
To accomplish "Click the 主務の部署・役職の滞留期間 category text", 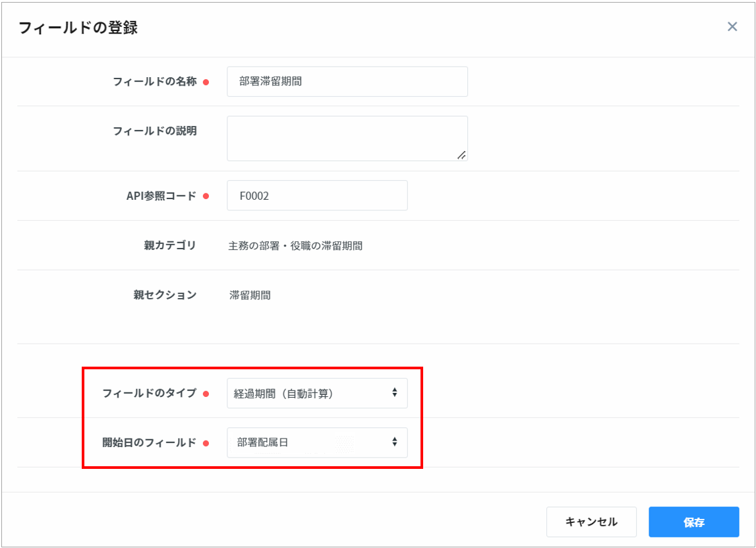I will 295,246.
